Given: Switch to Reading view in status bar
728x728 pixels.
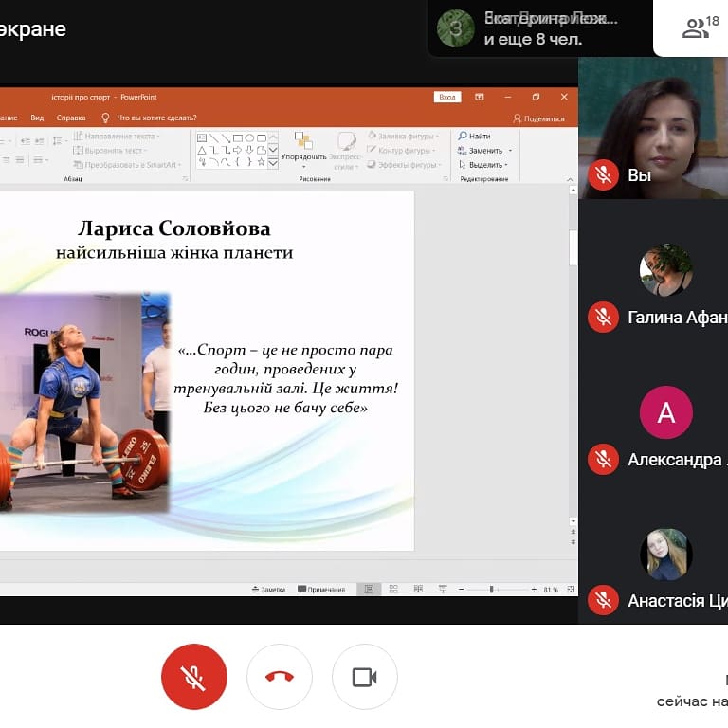Looking at the screenshot, I should tap(418, 590).
